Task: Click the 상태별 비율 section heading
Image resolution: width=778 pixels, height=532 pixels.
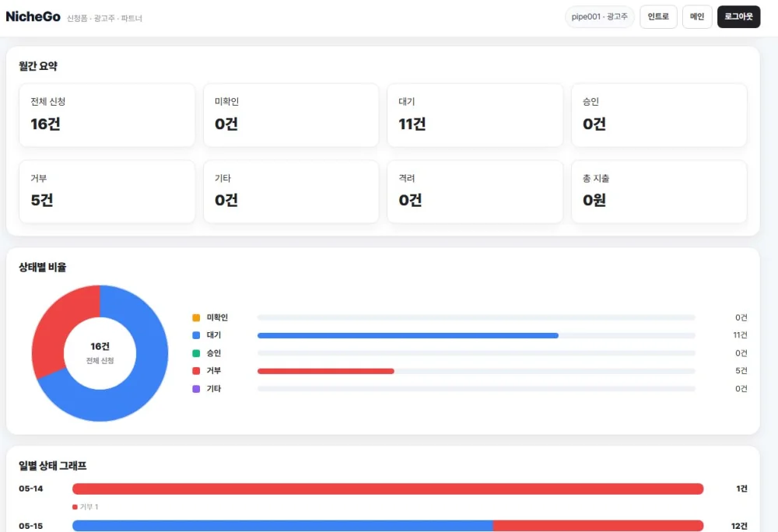Action: (x=42, y=268)
